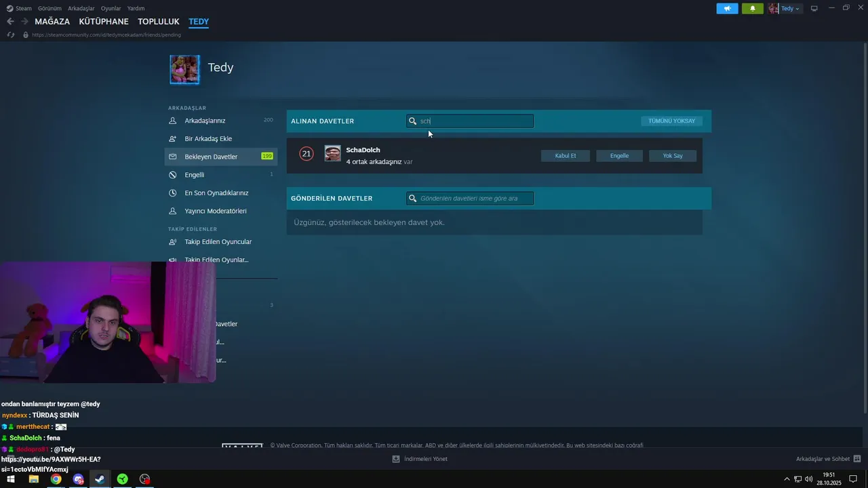The width and height of the screenshot is (868, 488).
Task: Click the Engelli blocked icon in the sidebar
Action: (x=172, y=175)
